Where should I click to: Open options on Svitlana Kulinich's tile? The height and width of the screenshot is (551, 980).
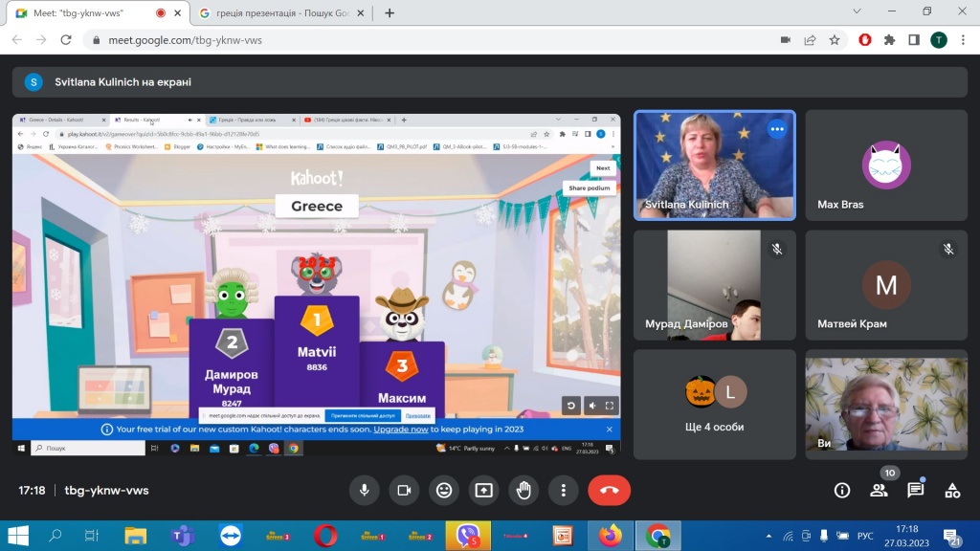pyautogui.click(x=777, y=129)
